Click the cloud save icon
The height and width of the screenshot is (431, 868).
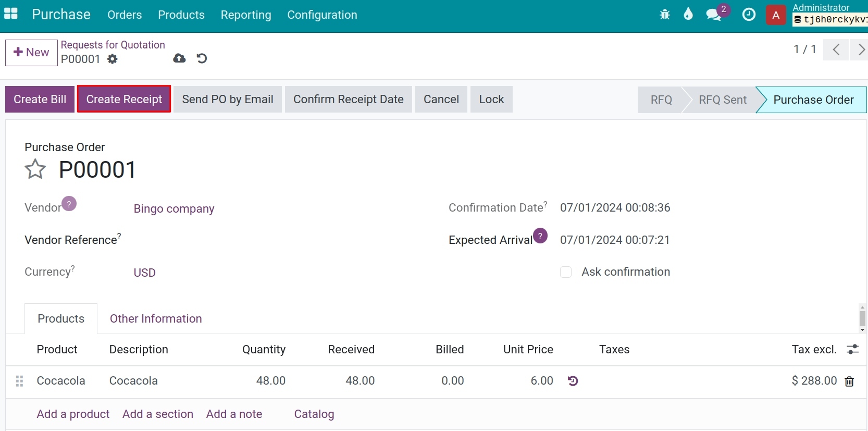pos(179,58)
